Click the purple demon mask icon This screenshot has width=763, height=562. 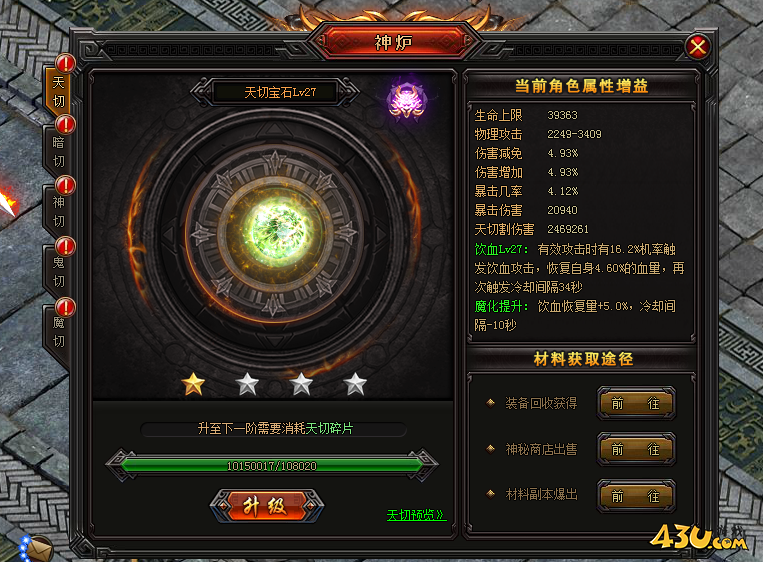407,101
